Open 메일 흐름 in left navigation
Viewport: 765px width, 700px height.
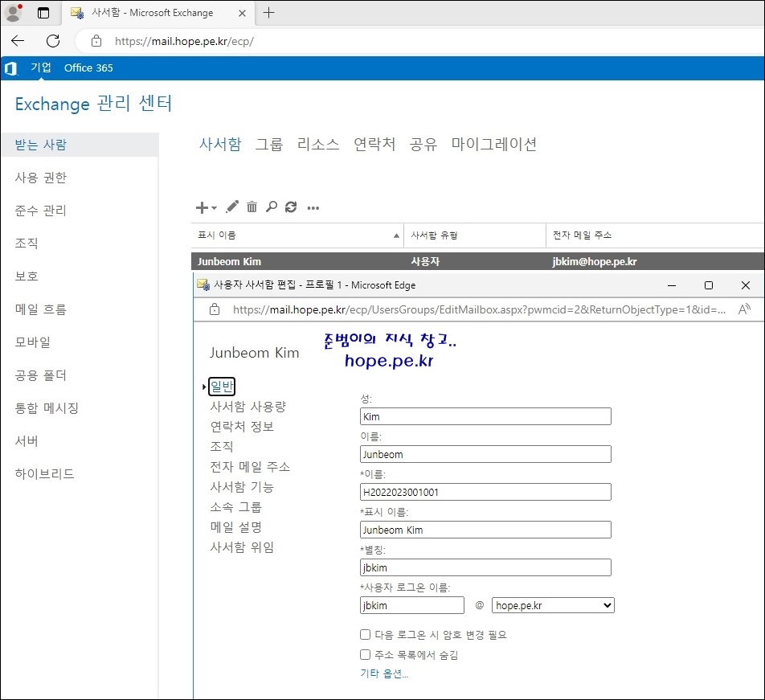[40, 309]
